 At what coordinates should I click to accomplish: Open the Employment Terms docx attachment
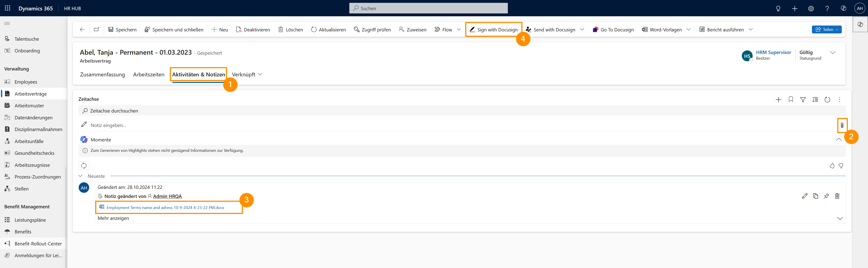tap(165, 207)
